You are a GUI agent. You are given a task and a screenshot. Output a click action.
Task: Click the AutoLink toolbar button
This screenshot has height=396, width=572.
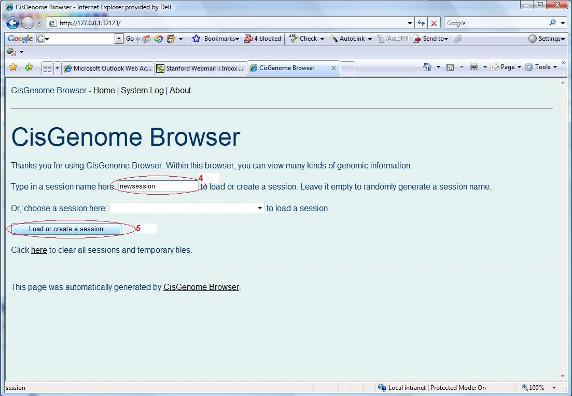351,38
